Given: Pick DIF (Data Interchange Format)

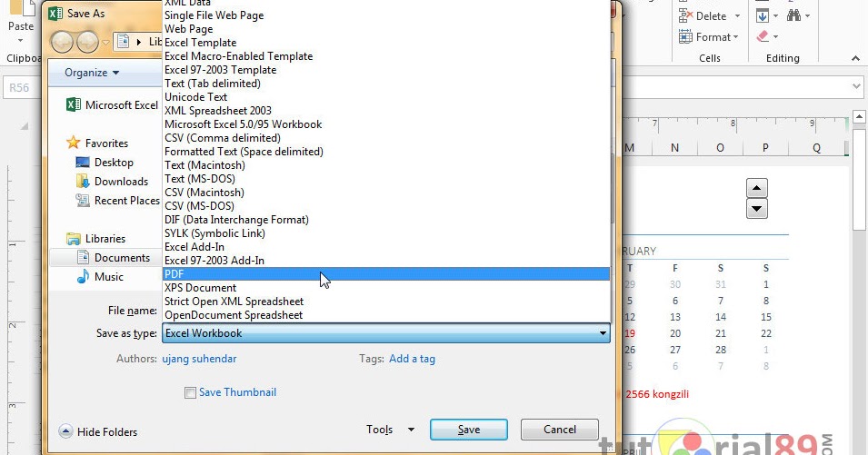Looking at the screenshot, I should 386,220.
